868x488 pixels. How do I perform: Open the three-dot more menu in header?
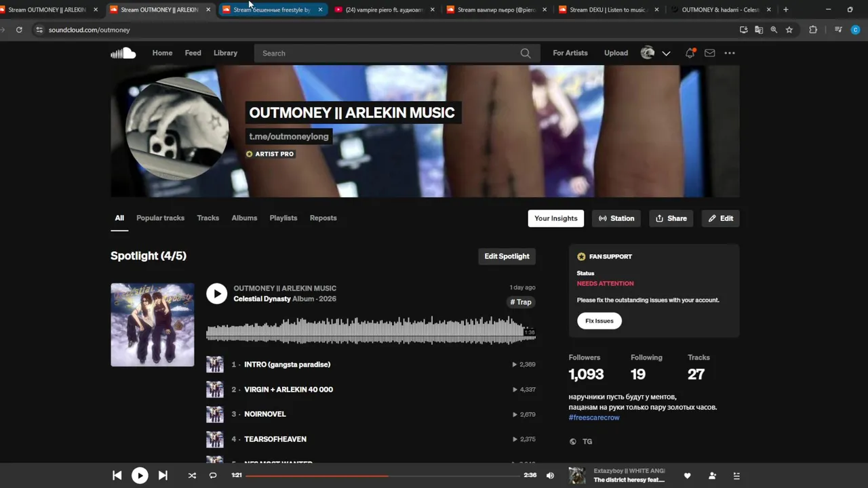pyautogui.click(x=730, y=53)
